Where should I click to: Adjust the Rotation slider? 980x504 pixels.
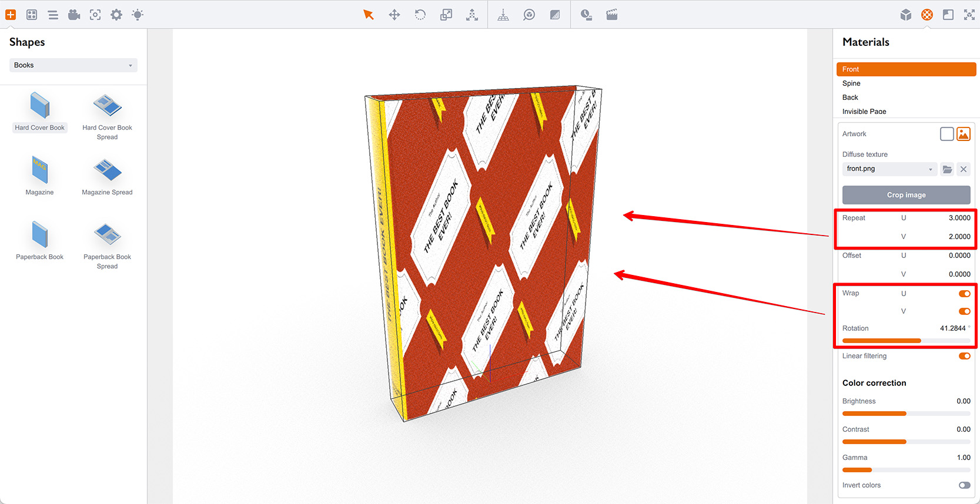point(906,341)
